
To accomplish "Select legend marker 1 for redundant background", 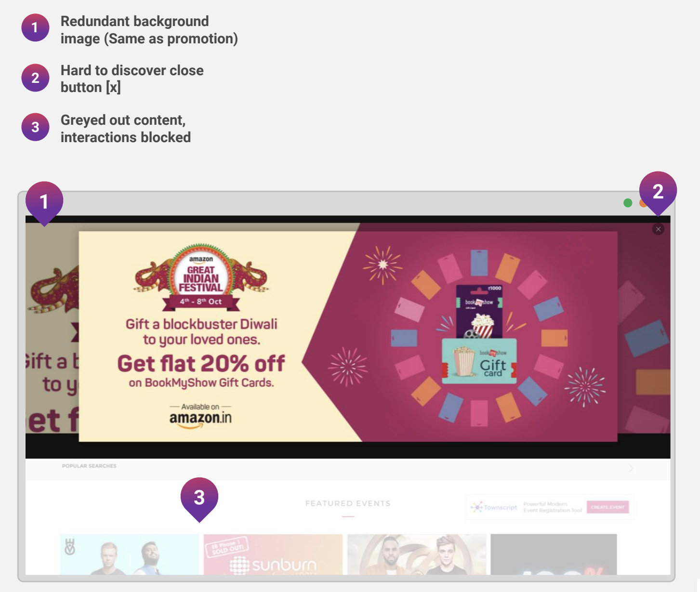I will pyautogui.click(x=35, y=28).
